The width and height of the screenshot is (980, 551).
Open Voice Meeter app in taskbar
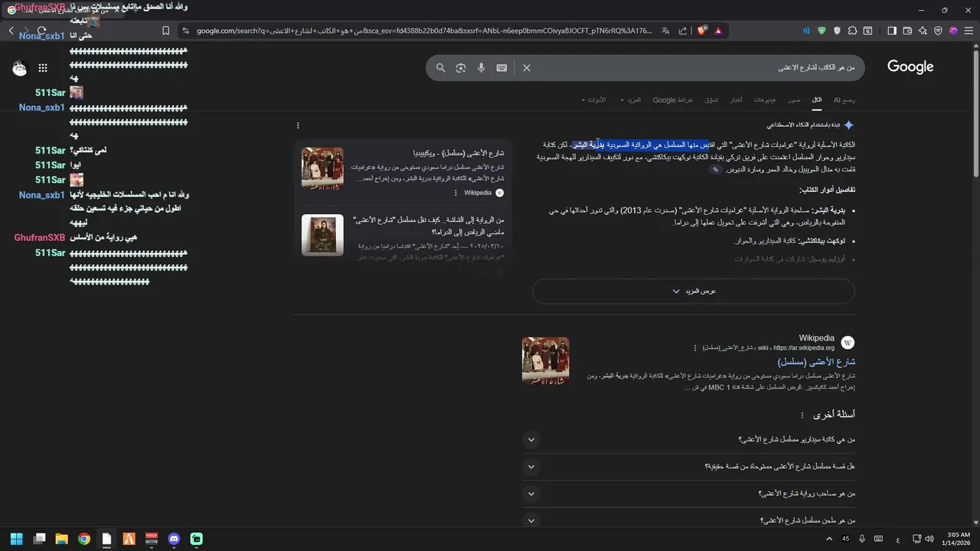pos(152,539)
